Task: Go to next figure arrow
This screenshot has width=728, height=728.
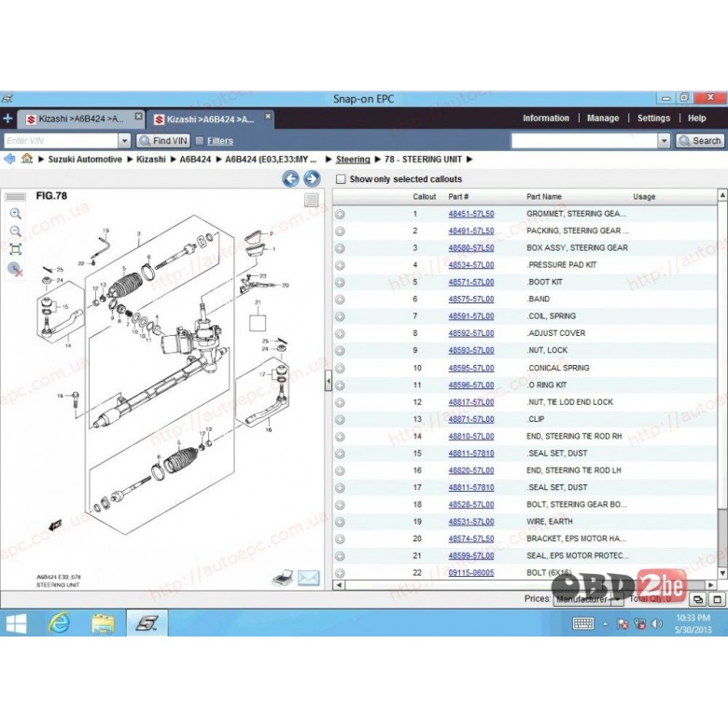Action: [x=312, y=178]
